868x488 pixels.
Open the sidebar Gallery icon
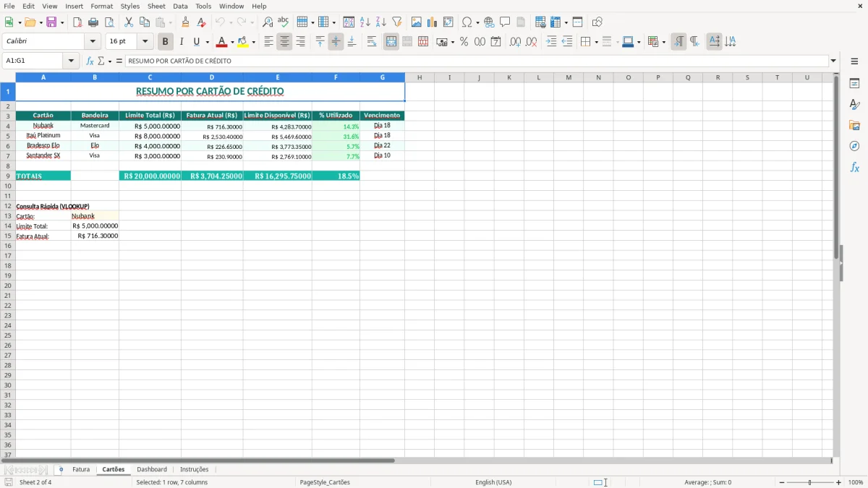pos(854,126)
